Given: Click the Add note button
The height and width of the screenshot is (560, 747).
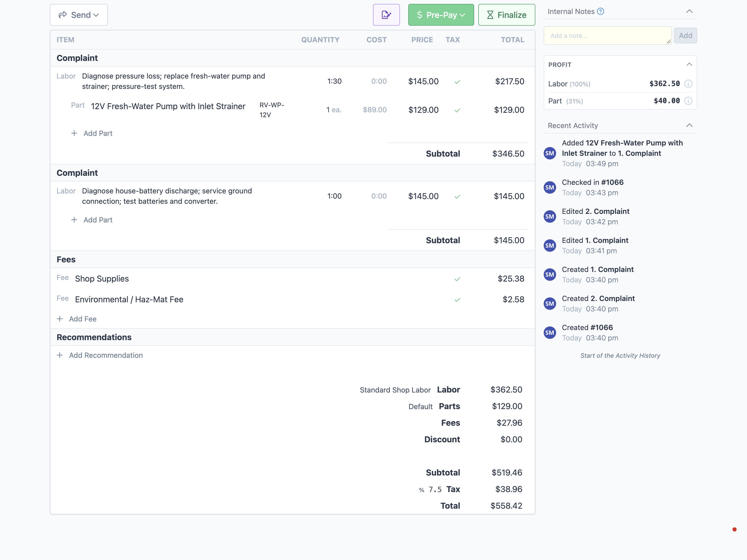Looking at the screenshot, I should click(x=685, y=36).
